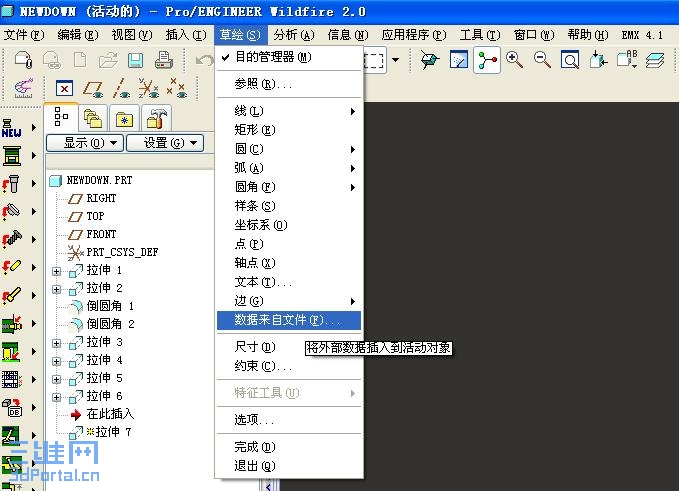Expand the 拉伸 2 tree node
Image resolution: width=679 pixels, height=491 pixels.
[56, 289]
